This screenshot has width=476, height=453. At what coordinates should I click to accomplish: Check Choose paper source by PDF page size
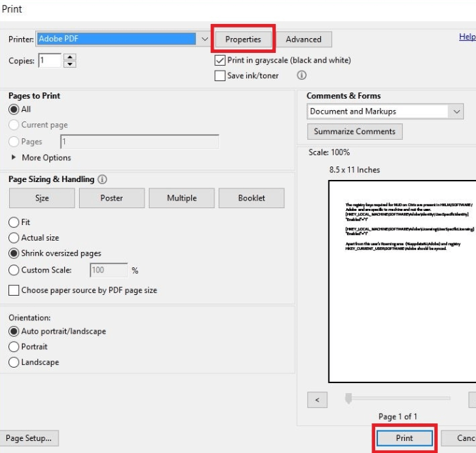click(14, 290)
